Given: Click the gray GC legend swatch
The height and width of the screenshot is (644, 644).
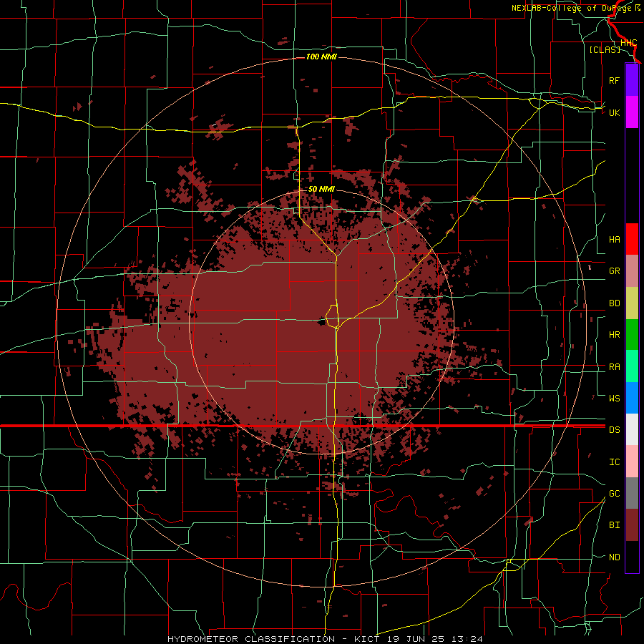Looking at the screenshot, I should coord(632,493).
